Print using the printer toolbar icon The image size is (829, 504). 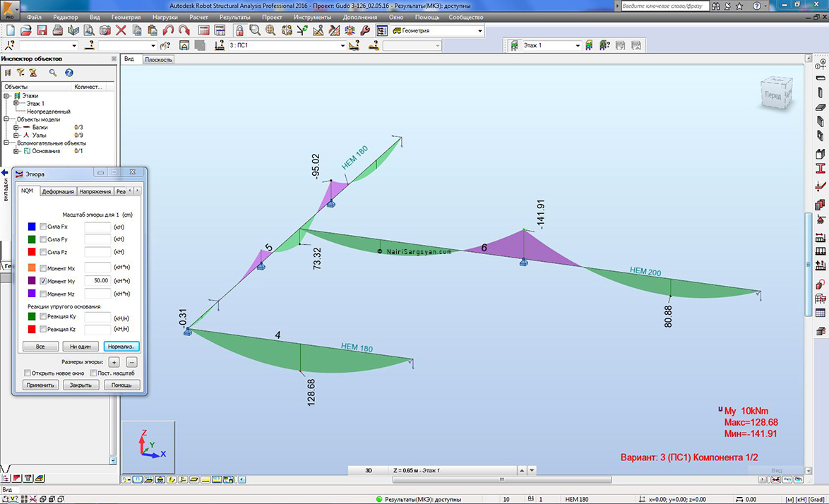tap(58, 30)
